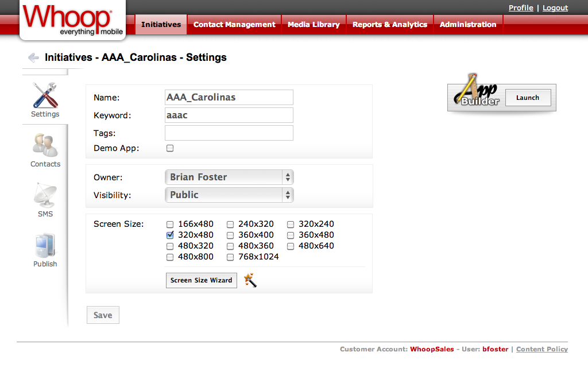588x387 pixels.
Task: Click the bfoster user name text
Action: coord(496,349)
